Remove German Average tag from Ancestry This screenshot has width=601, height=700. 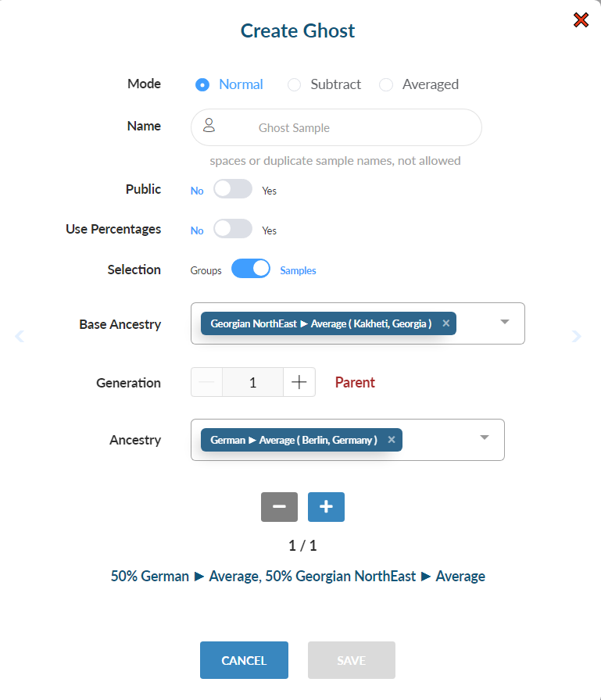pyautogui.click(x=391, y=440)
